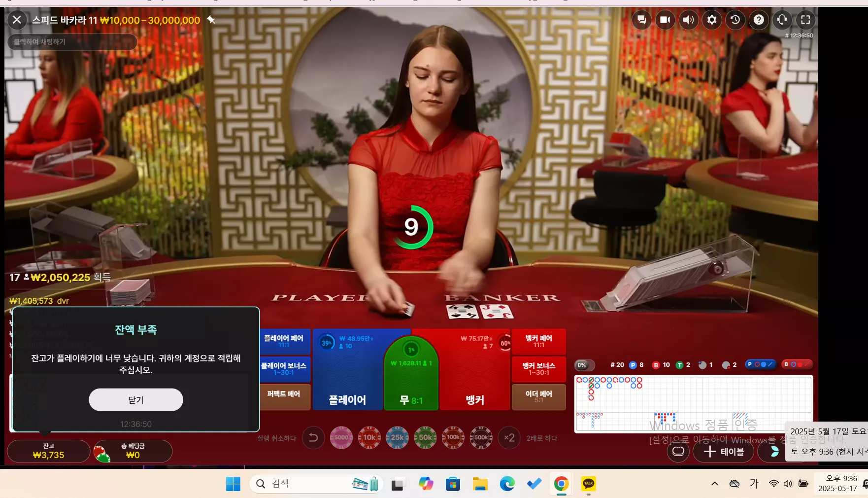
Task: Open the blue checkmark To Do app
Action: coord(534,484)
